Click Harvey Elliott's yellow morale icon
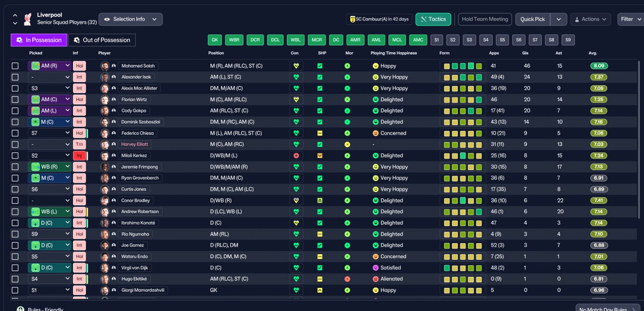This screenshot has height=311, width=644. tap(347, 144)
